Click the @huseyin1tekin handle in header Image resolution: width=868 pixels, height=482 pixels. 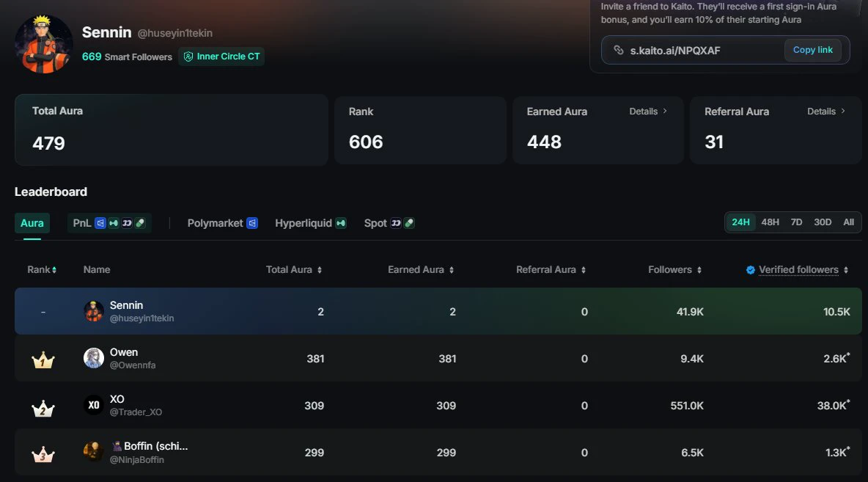point(175,33)
